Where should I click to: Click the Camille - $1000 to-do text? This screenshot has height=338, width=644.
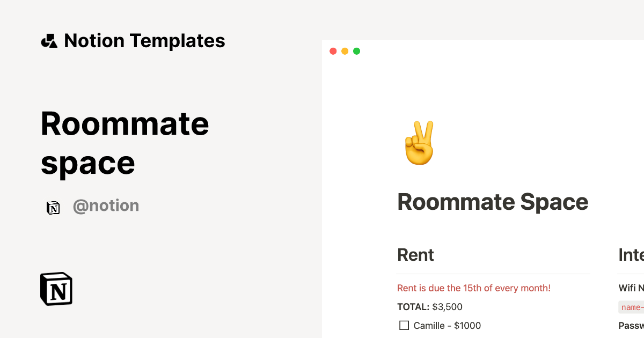[x=447, y=326]
